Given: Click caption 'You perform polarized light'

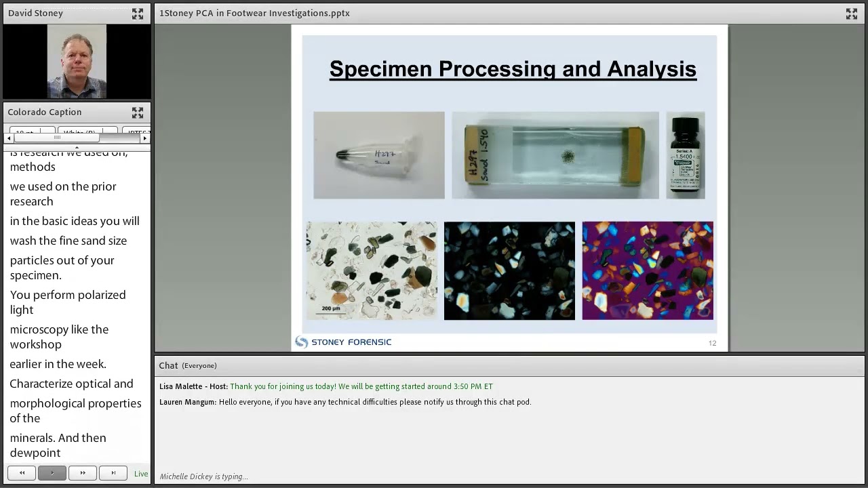Looking at the screenshot, I should coord(68,302).
